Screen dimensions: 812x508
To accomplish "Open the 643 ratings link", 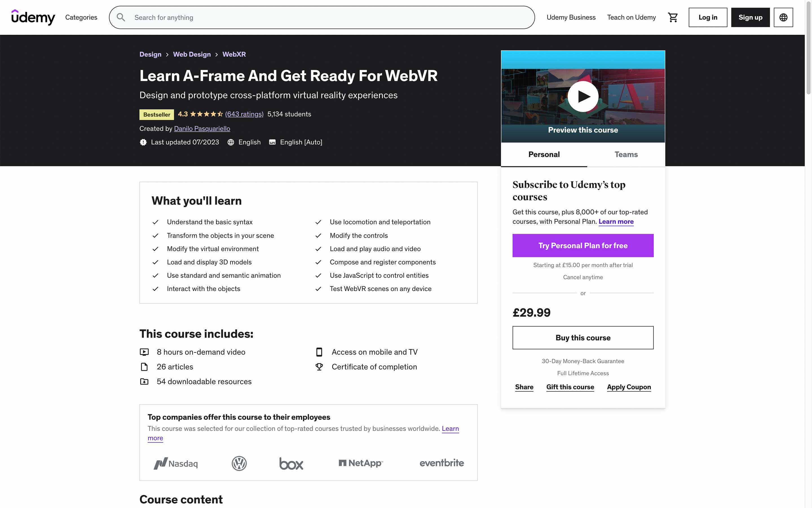I will [244, 114].
